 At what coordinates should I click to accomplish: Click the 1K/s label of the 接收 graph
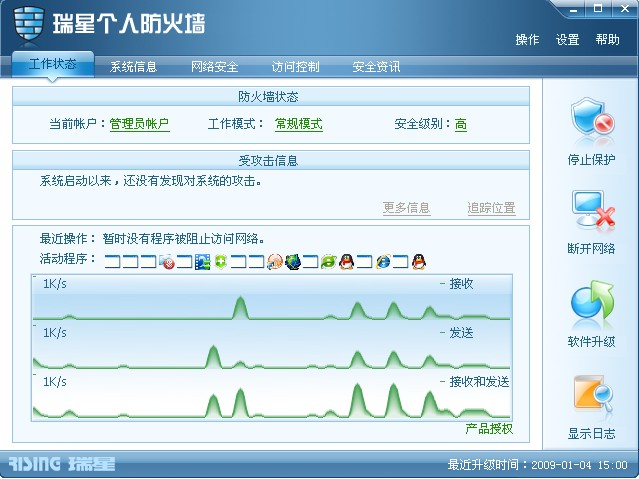[55, 284]
